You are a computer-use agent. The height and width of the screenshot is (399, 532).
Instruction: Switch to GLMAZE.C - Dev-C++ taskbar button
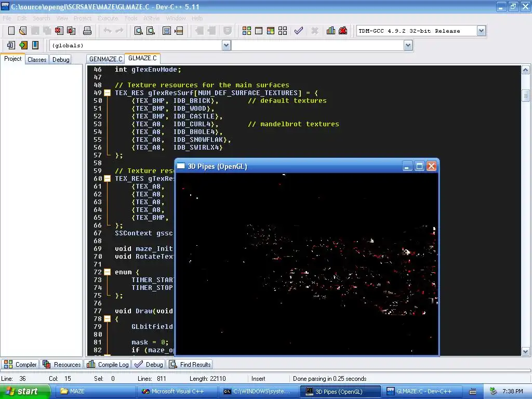coord(422,391)
